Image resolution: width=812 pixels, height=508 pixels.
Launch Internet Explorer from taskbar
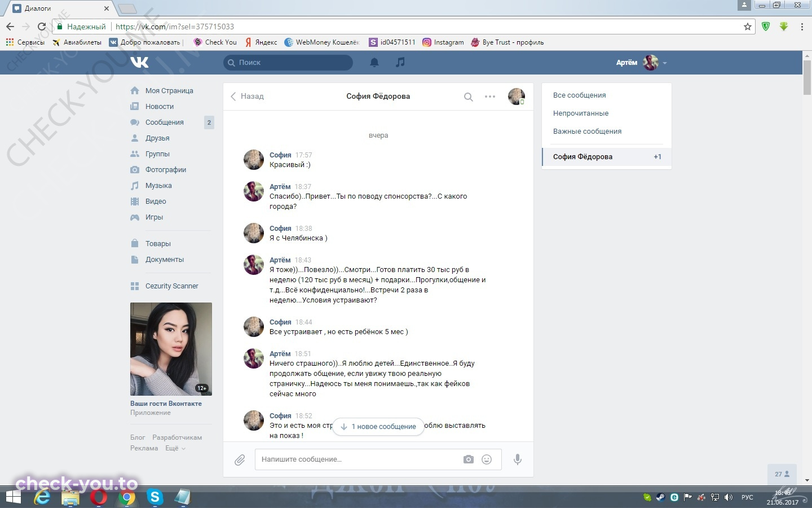(42, 497)
